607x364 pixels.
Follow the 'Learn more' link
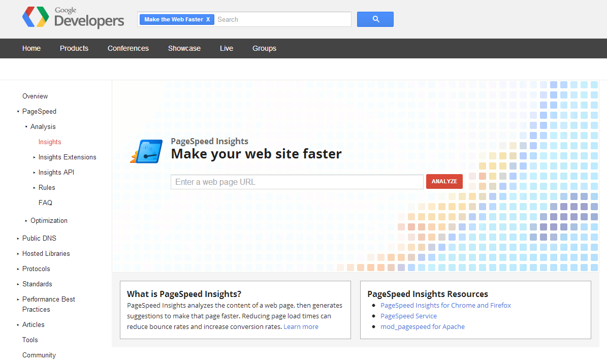[x=301, y=326]
